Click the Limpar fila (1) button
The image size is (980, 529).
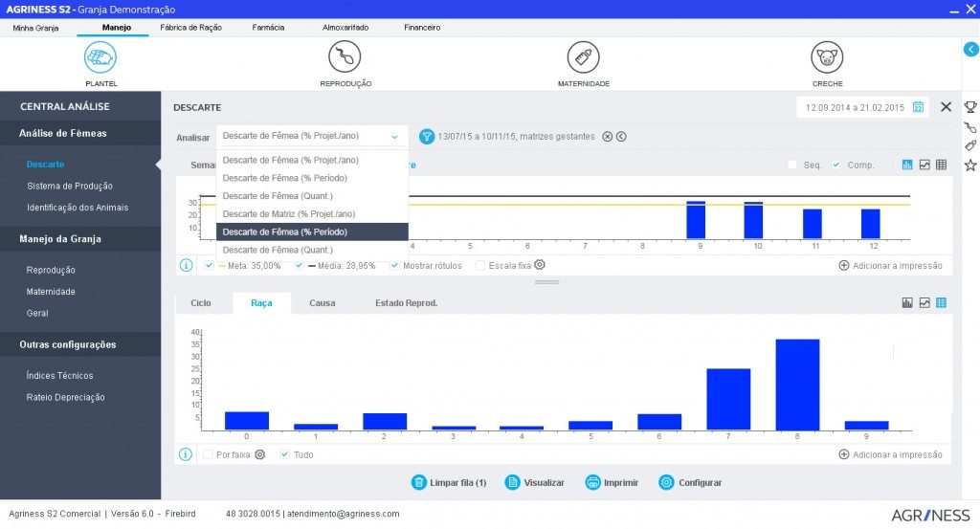tap(448, 483)
